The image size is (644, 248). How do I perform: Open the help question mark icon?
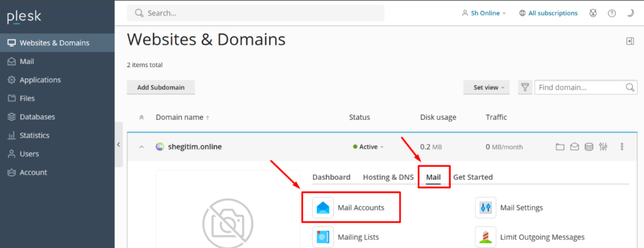pyautogui.click(x=612, y=13)
